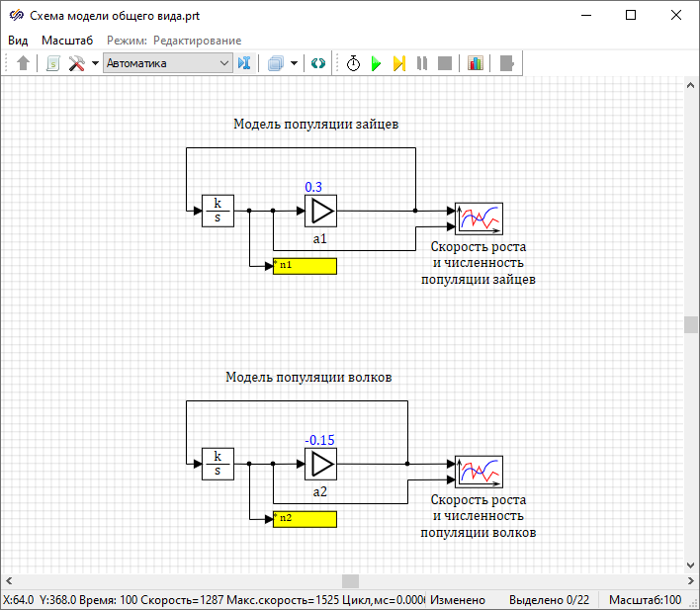Click the stacked windows toolbar icon

pyautogui.click(x=275, y=63)
